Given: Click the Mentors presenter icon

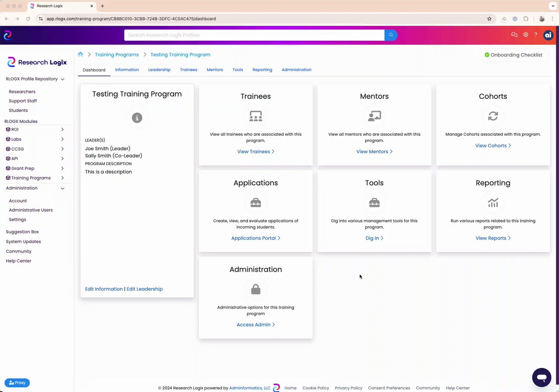Looking at the screenshot, I should (374, 116).
